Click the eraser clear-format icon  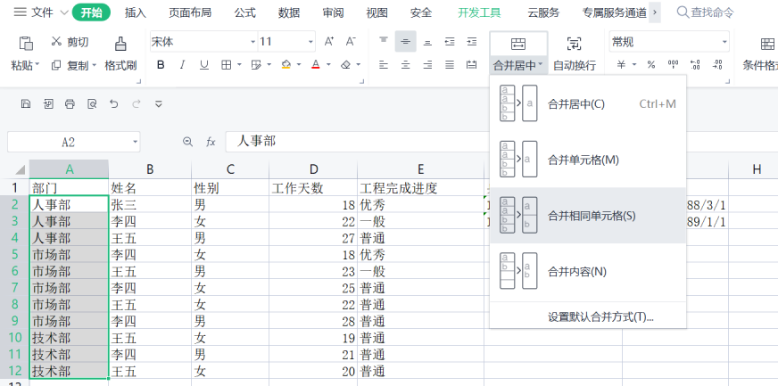[x=346, y=64]
